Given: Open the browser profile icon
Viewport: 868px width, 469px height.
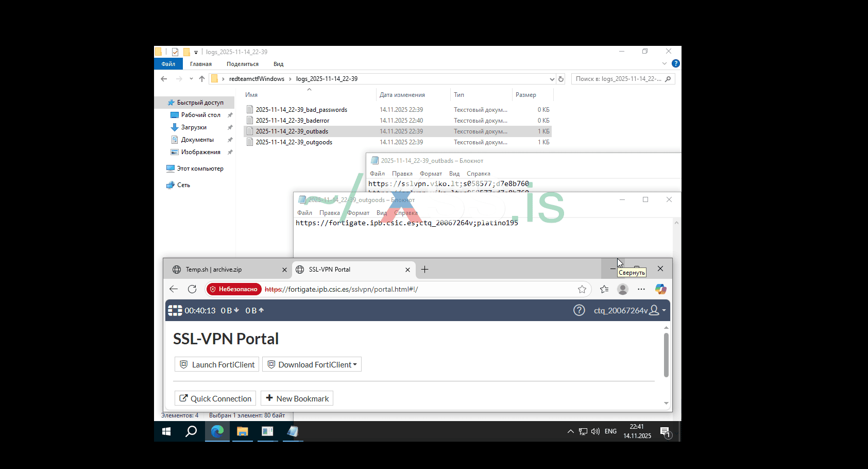Looking at the screenshot, I should coord(623,289).
